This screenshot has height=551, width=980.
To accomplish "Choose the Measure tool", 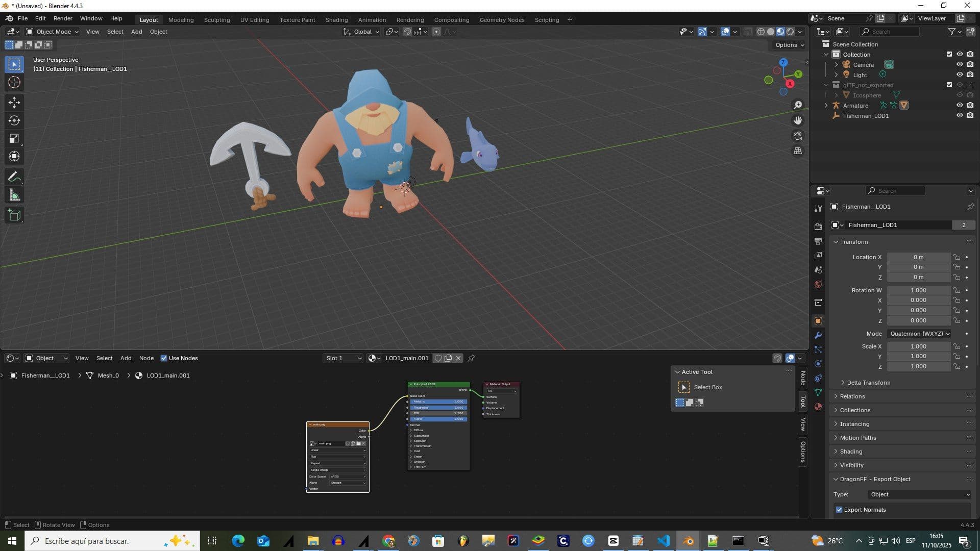I will (14, 195).
